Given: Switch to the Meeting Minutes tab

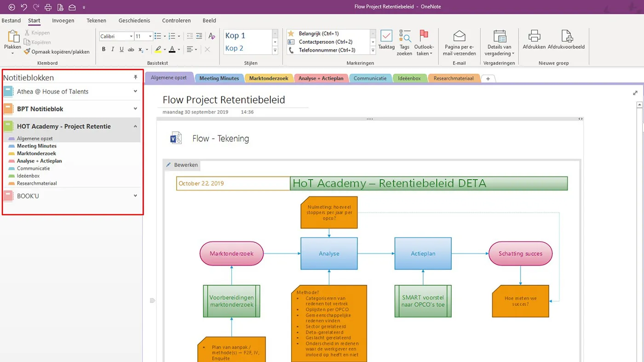Looking at the screenshot, I should point(219,78).
